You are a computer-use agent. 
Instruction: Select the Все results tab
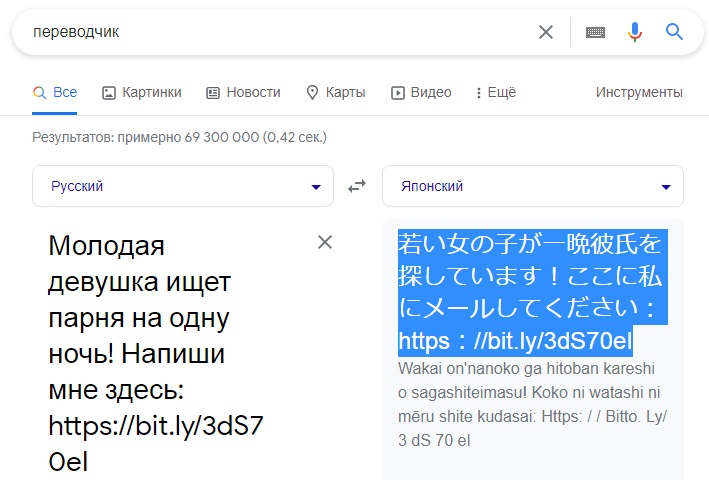55,93
